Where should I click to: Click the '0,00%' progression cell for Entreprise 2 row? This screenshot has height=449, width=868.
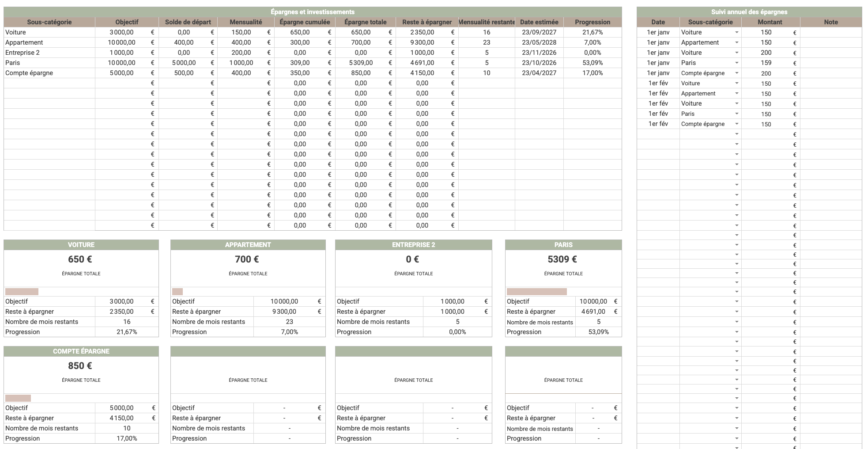coord(593,53)
